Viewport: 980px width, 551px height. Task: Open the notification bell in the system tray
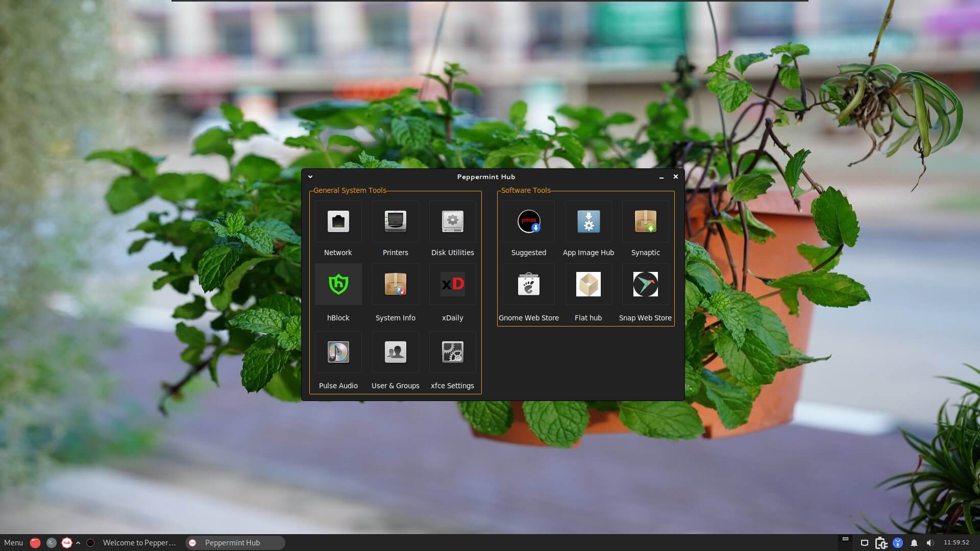click(915, 542)
